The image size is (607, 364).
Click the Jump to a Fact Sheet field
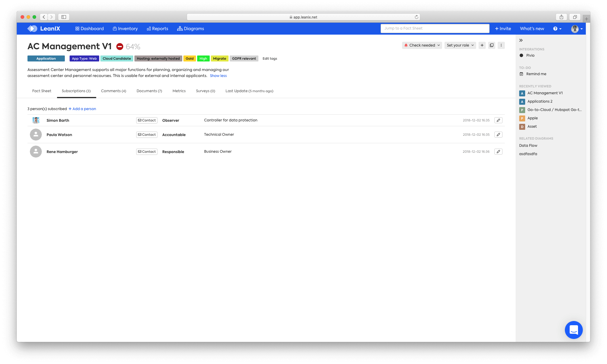[x=435, y=28]
